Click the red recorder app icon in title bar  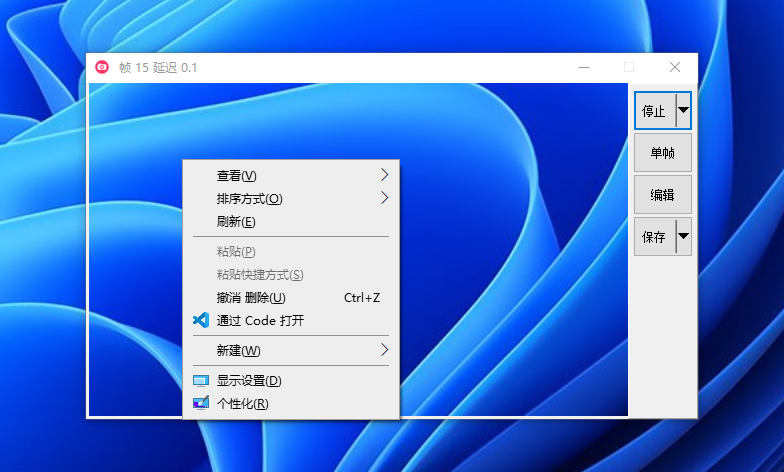[x=102, y=67]
